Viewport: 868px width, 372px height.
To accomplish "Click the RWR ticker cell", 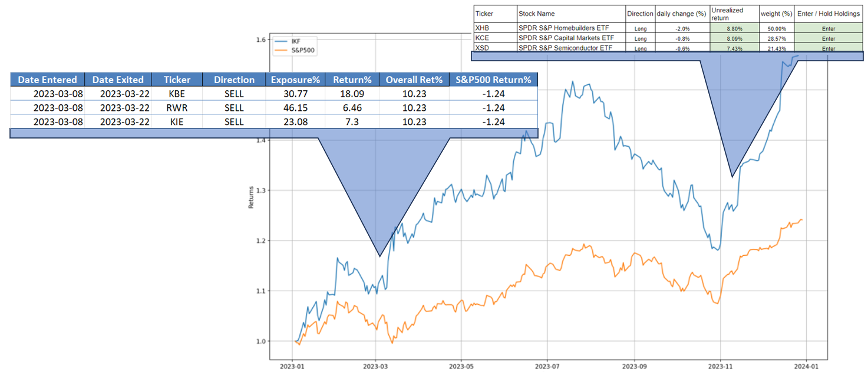I will [x=176, y=107].
